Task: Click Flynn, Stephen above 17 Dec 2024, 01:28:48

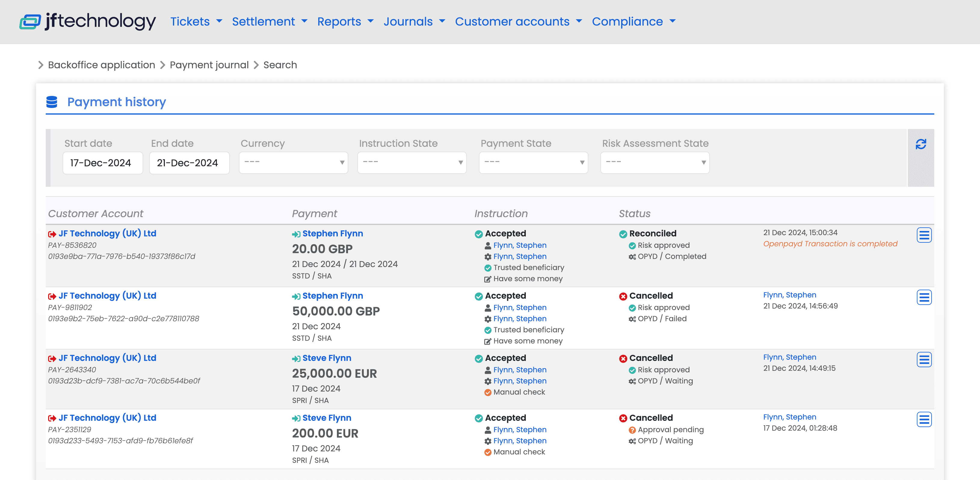Action: click(789, 417)
